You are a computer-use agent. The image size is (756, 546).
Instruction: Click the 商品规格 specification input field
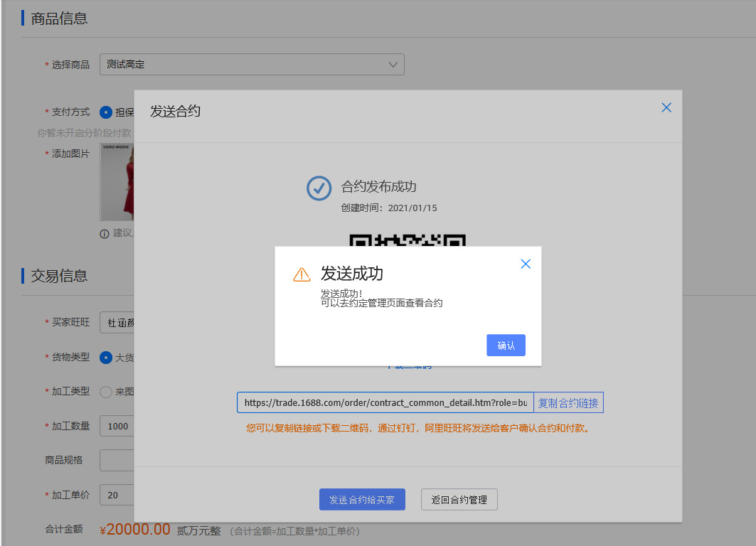pyautogui.click(x=116, y=460)
